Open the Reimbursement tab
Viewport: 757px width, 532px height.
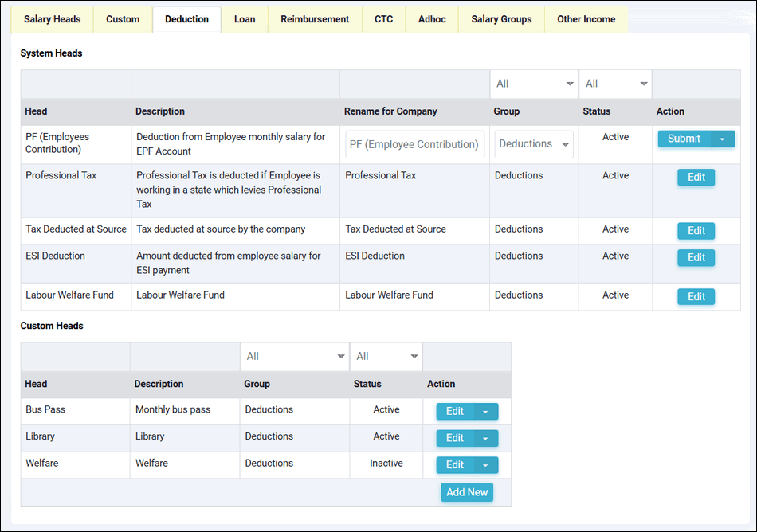pos(315,19)
